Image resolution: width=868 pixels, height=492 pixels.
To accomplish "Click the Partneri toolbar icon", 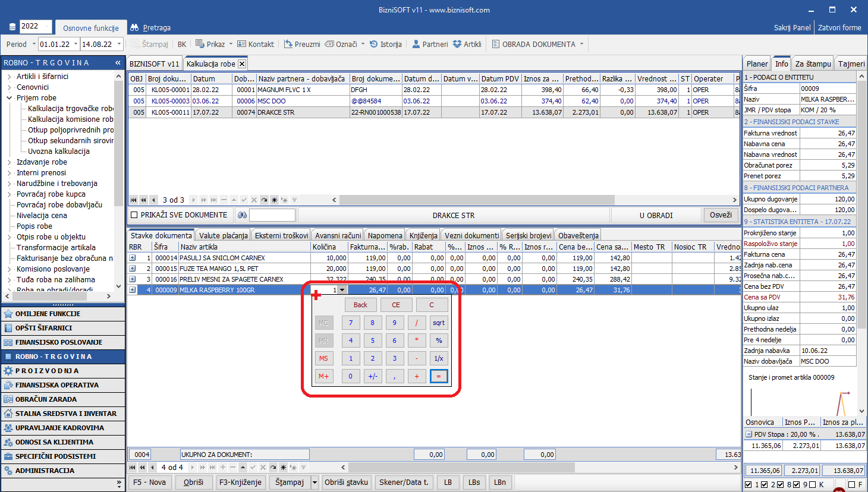I will [x=416, y=45].
